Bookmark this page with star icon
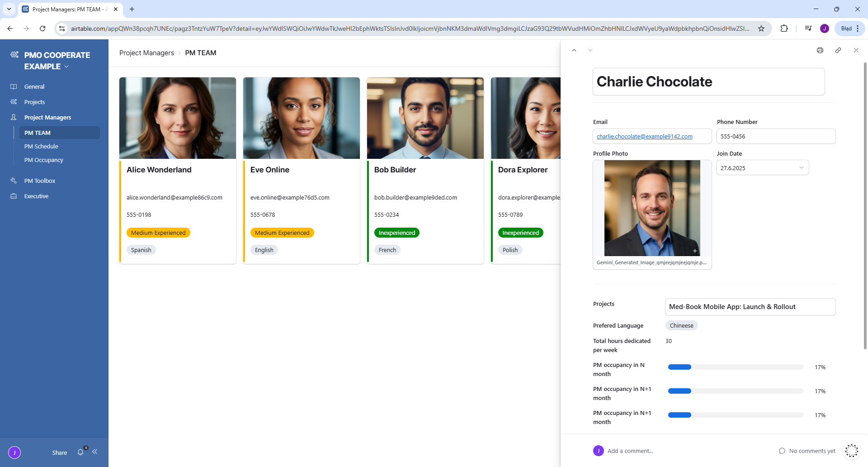The height and width of the screenshot is (467, 868). point(761,29)
